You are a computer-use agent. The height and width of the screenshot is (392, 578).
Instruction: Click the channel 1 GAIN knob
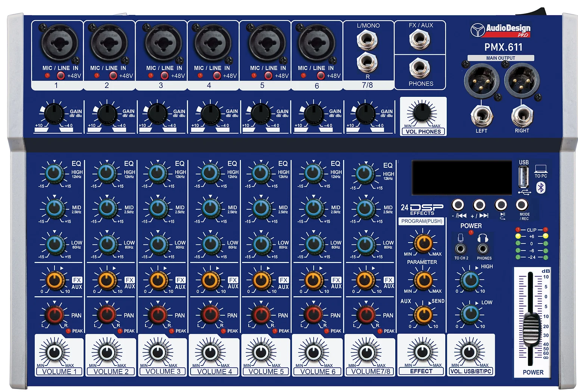point(54,114)
